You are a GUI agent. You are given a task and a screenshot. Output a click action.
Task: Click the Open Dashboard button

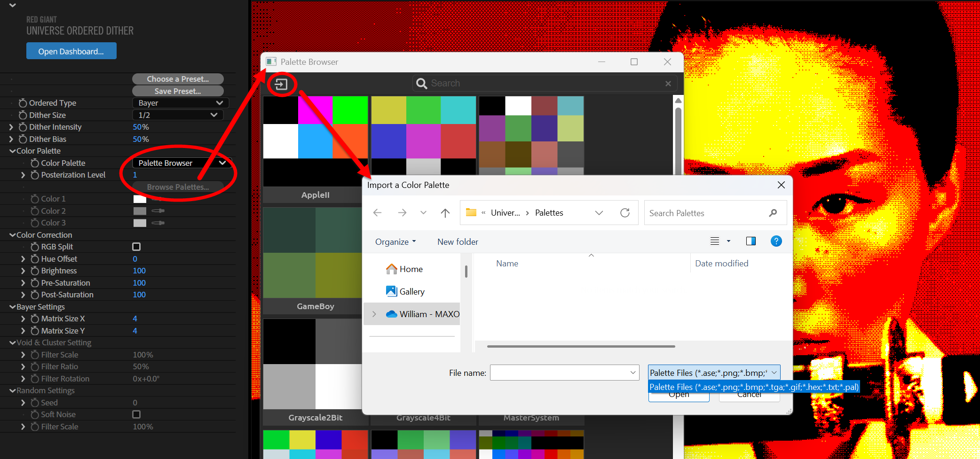[71, 51]
